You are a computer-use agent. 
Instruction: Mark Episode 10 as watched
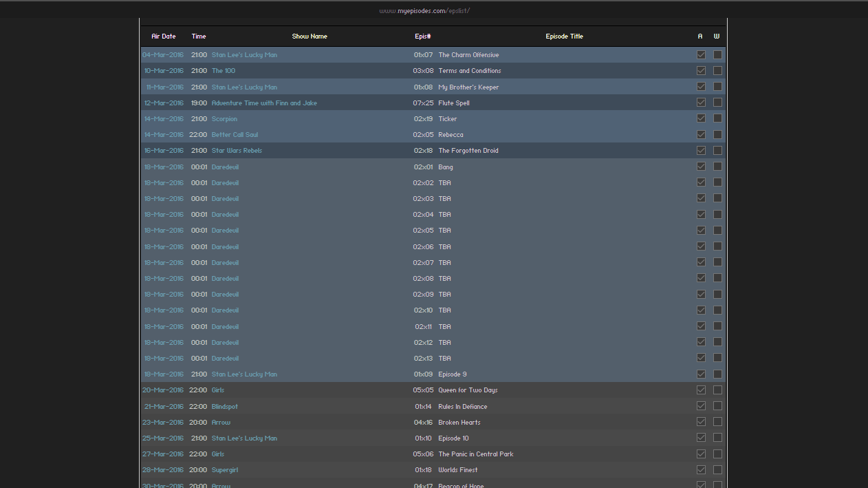coord(717,438)
